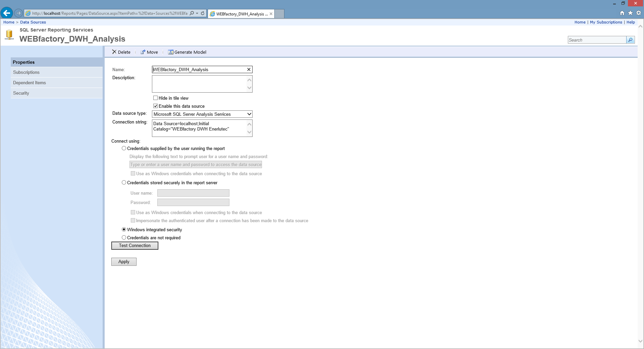Click the Move icon in toolbar

pyautogui.click(x=143, y=52)
